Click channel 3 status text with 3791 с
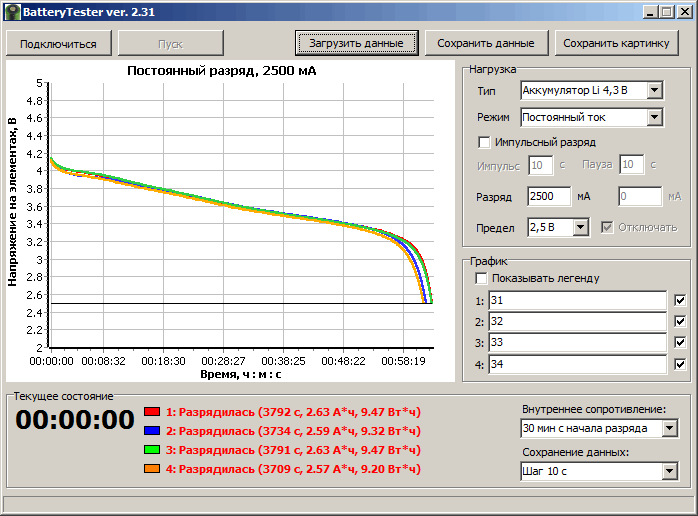This screenshot has width=698, height=516. click(x=293, y=450)
